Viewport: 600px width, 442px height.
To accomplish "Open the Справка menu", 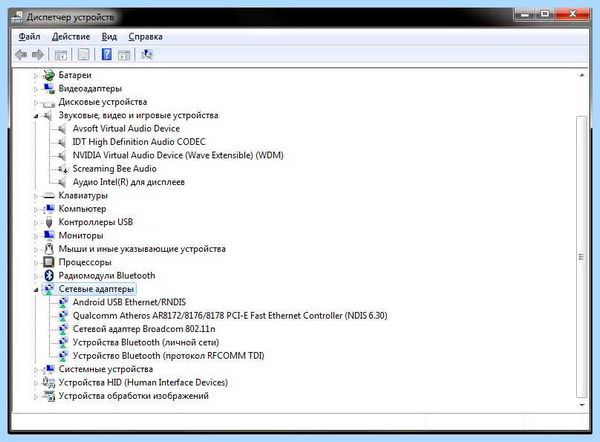I will tap(145, 37).
